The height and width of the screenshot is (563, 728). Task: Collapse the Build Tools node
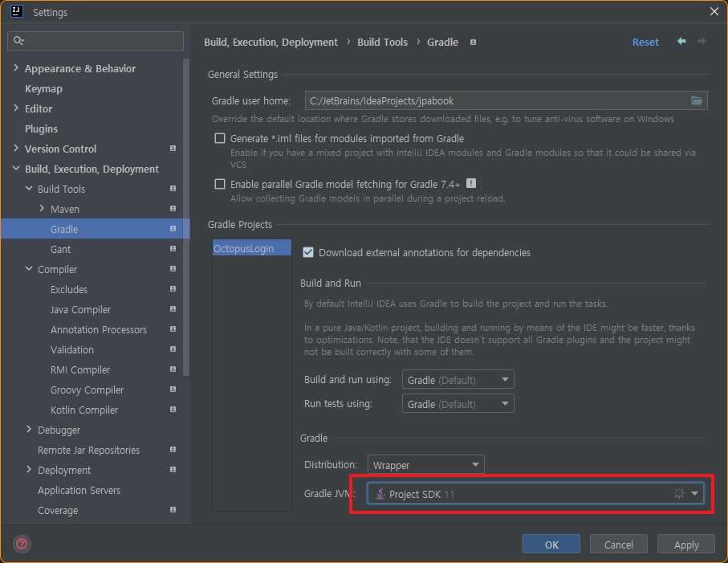click(29, 189)
